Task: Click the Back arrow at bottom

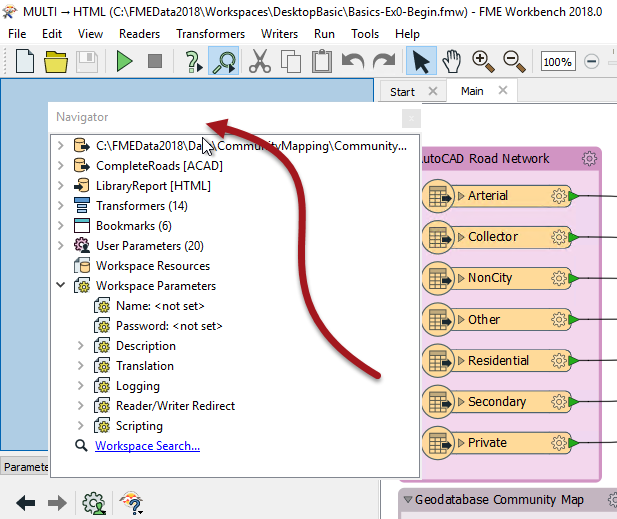Action: [x=26, y=502]
